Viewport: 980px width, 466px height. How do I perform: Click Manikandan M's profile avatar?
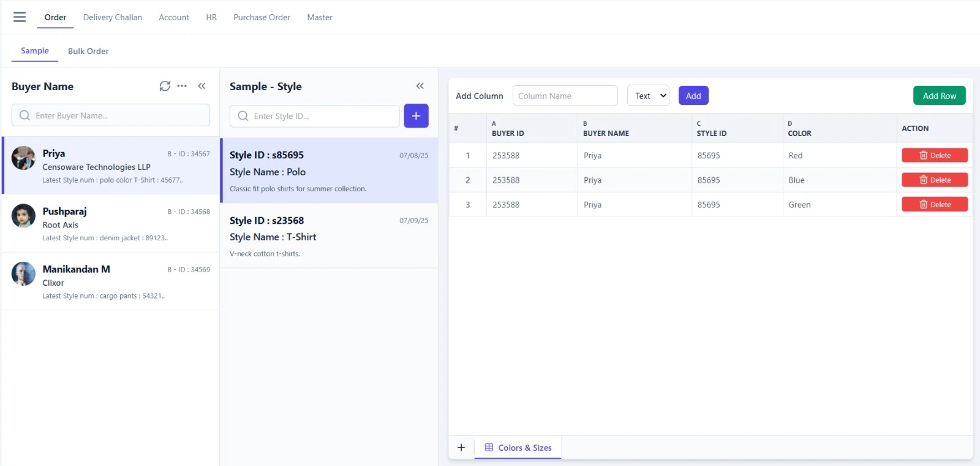click(23, 274)
